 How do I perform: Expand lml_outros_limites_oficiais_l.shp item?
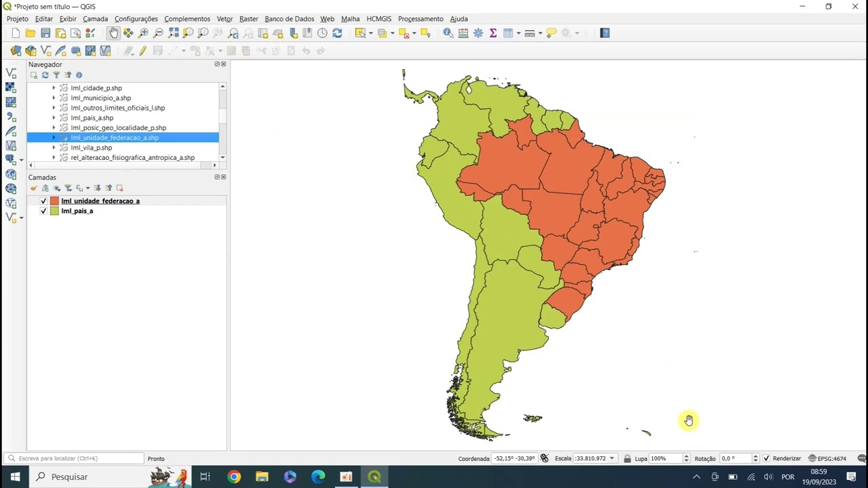[54, 108]
